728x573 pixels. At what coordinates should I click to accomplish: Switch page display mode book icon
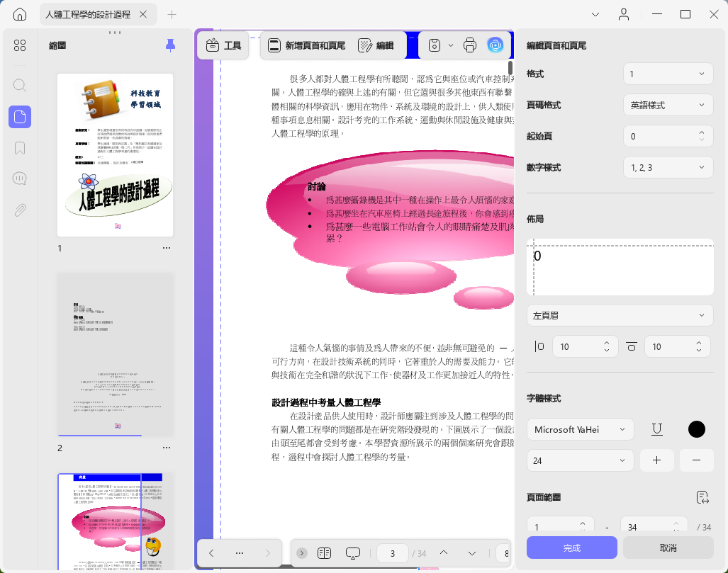point(324,553)
